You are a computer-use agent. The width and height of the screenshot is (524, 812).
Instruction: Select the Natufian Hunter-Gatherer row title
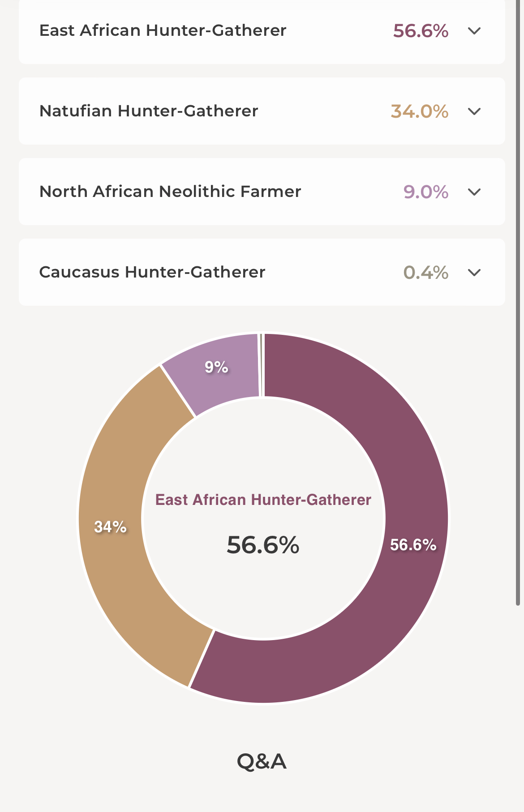149,111
